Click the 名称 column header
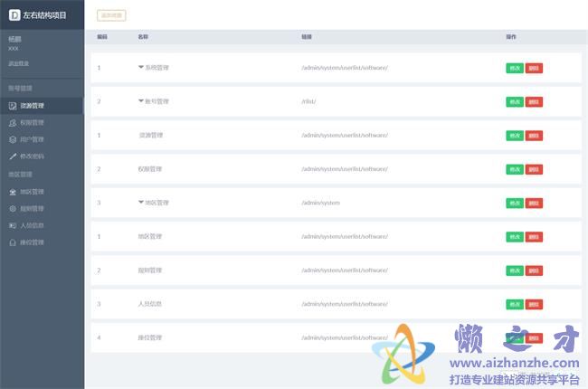 coord(143,37)
